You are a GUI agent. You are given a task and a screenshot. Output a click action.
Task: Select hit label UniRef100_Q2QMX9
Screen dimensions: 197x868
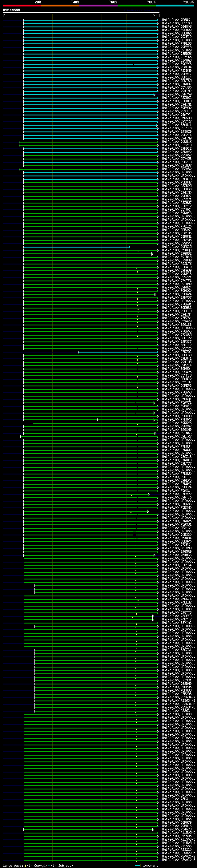177,101
